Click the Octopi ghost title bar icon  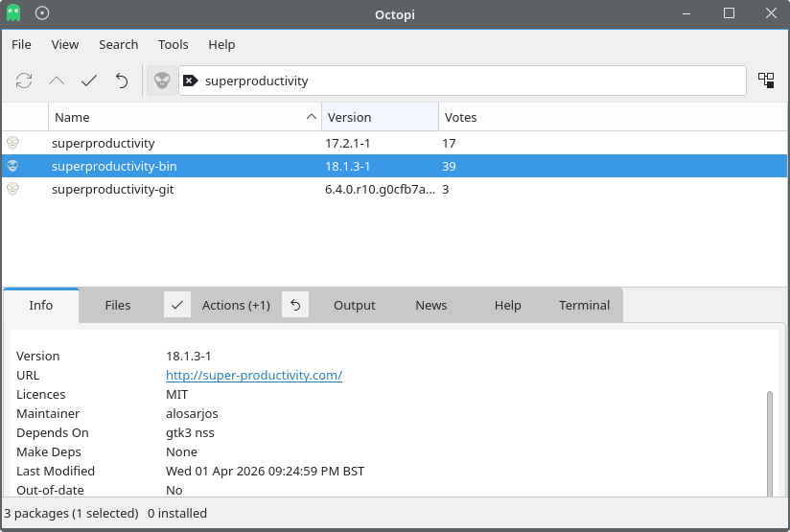click(13, 13)
